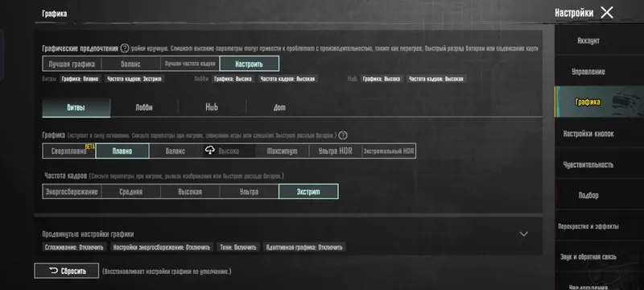Click the Сбросить button
The height and width of the screenshot is (290, 644).
[x=67, y=271]
